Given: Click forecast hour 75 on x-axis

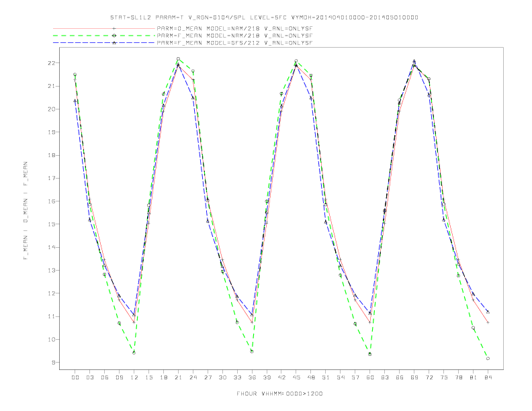Looking at the screenshot, I should tap(444, 377).
